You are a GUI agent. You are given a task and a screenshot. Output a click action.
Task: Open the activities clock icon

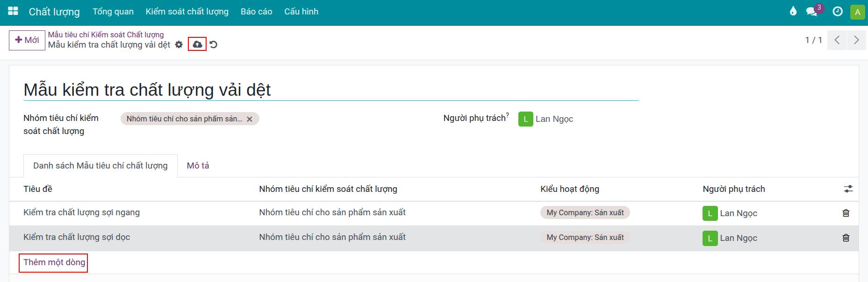pos(838,11)
